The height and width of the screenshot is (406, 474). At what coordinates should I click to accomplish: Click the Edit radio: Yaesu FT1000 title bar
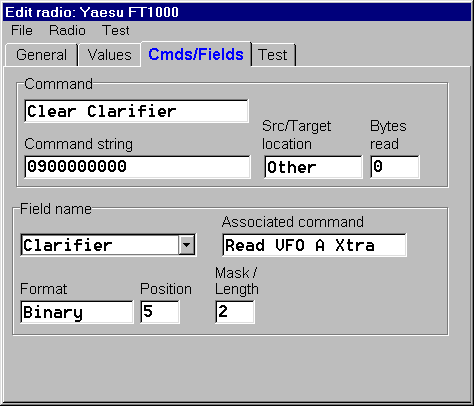click(x=237, y=12)
